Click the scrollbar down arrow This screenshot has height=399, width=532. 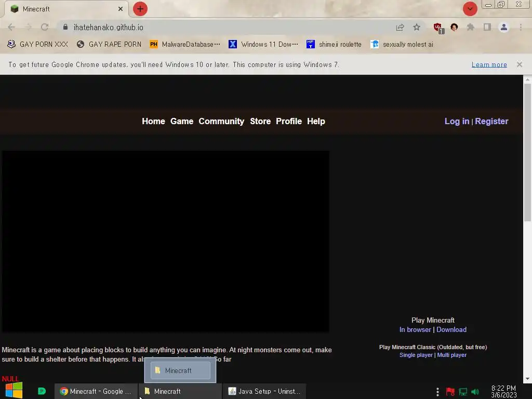click(527, 379)
